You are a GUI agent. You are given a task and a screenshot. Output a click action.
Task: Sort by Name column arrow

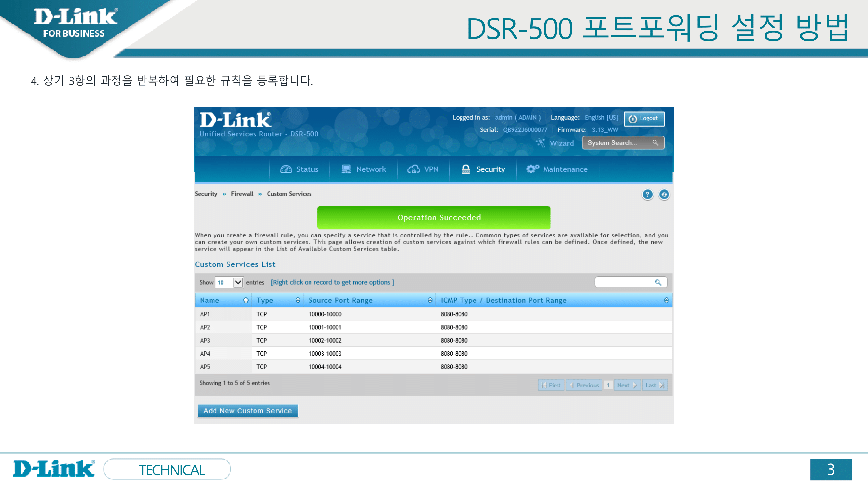click(x=246, y=300)
